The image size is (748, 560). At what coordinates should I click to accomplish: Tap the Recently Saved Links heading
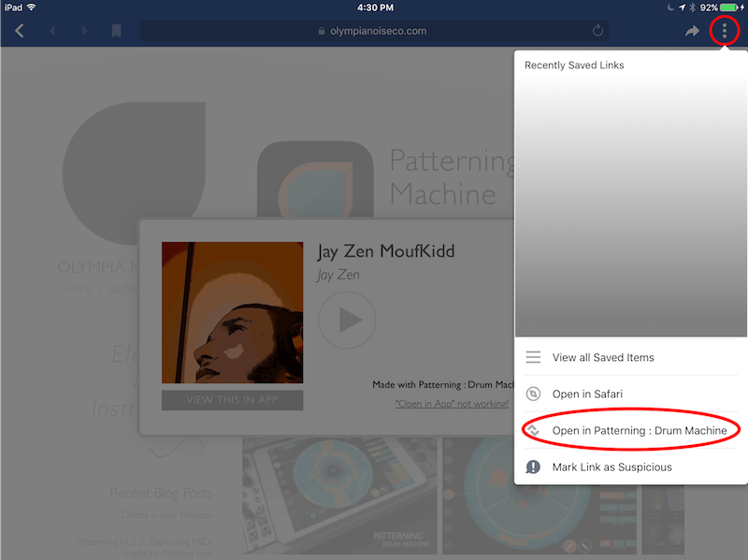click(x=574, y=65)
